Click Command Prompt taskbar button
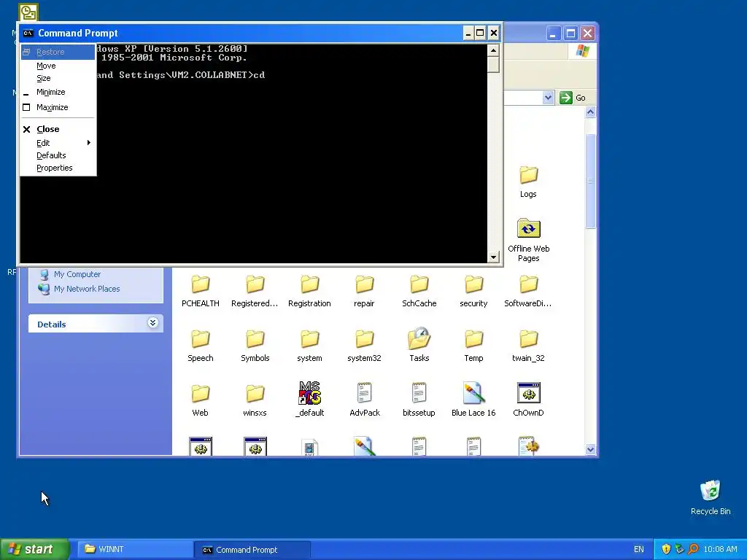Image resolution: width=747 pixels, height=560 pixels. pos(252,550)
